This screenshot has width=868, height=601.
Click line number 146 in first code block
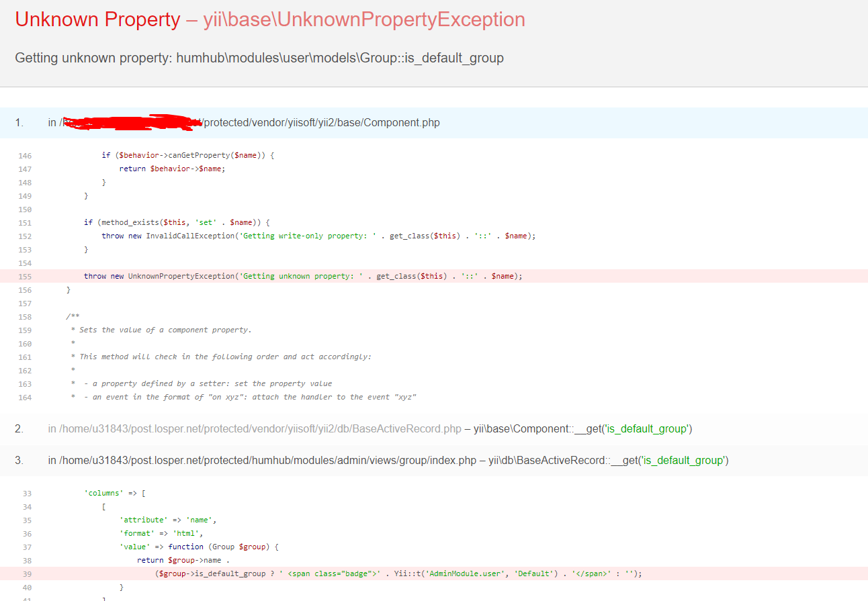point(25,155)
